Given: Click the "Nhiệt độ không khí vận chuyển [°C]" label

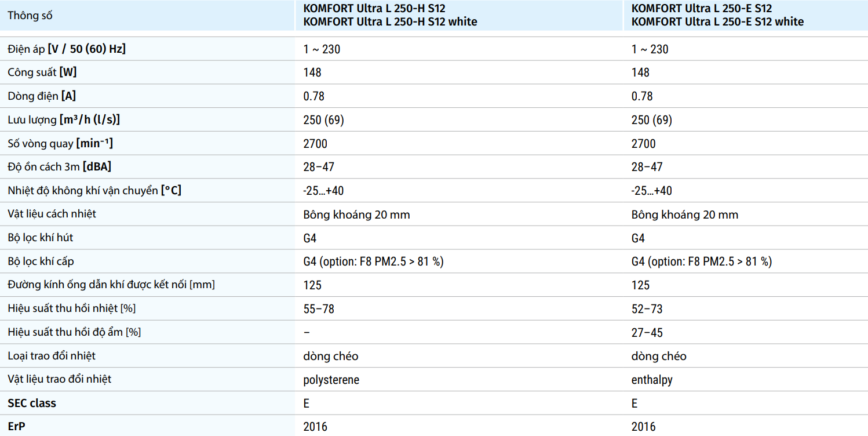Looking at the screenshot, I should point(94,190).
